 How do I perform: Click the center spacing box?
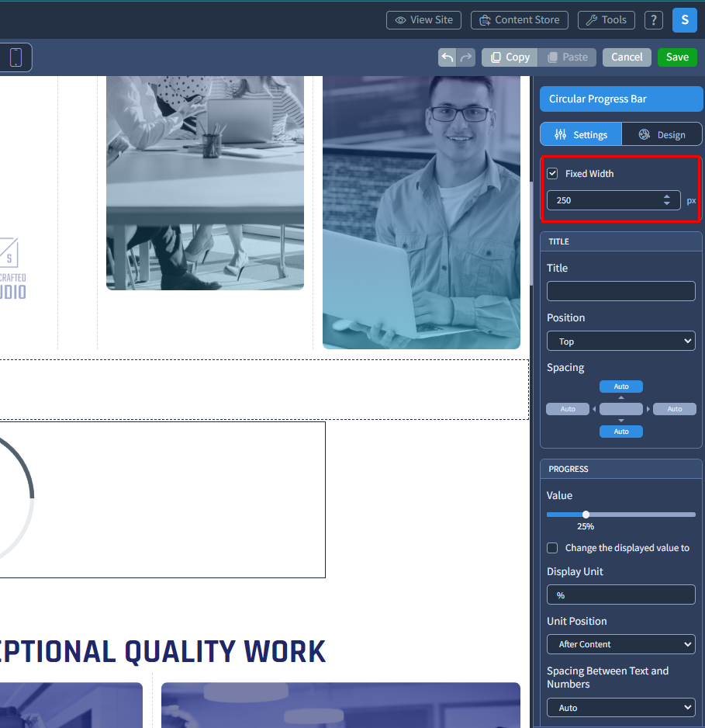click(621, 409)
